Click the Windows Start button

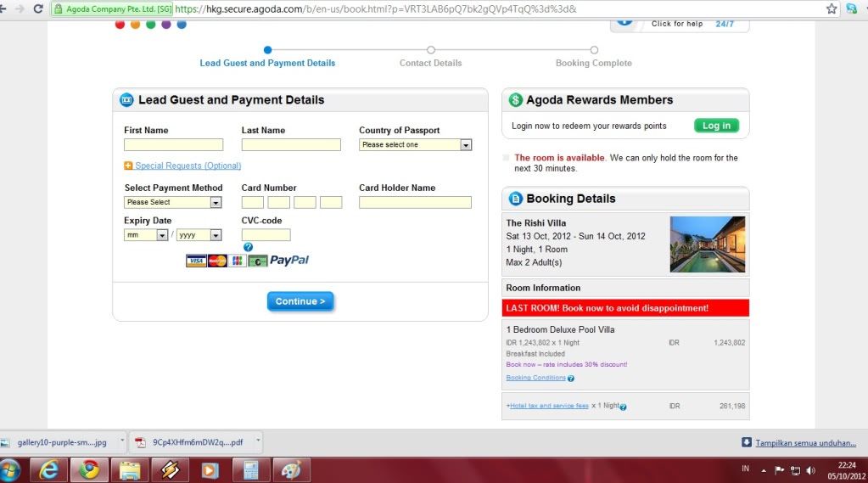9,471
